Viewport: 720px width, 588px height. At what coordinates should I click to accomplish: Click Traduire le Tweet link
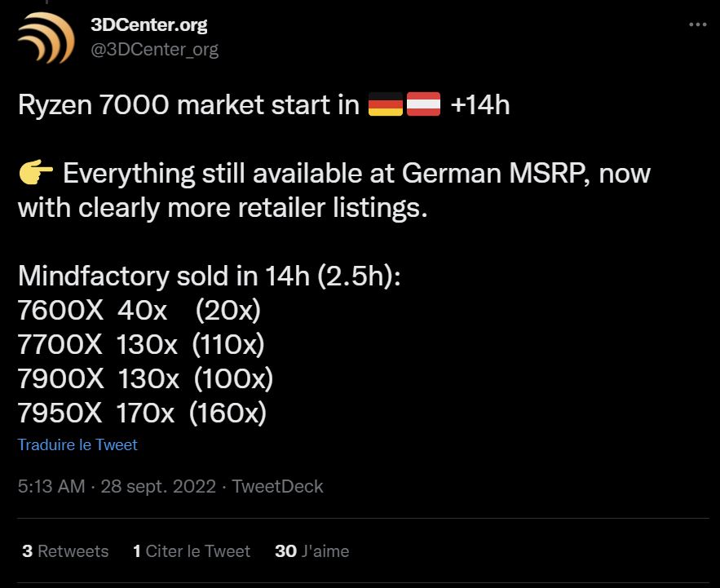click(x=77, y=444)
